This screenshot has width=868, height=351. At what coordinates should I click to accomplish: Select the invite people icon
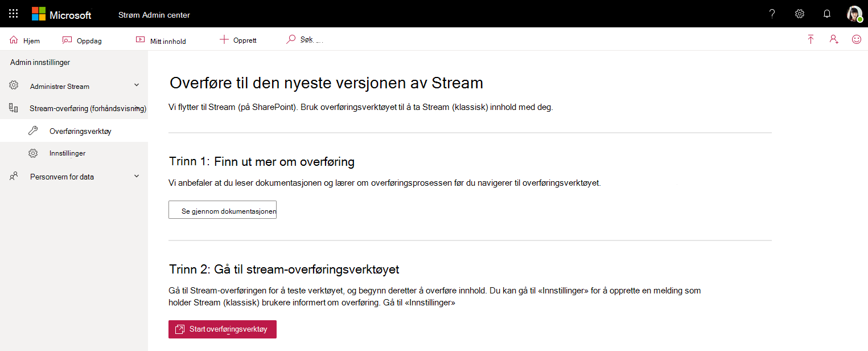[833, 39]
